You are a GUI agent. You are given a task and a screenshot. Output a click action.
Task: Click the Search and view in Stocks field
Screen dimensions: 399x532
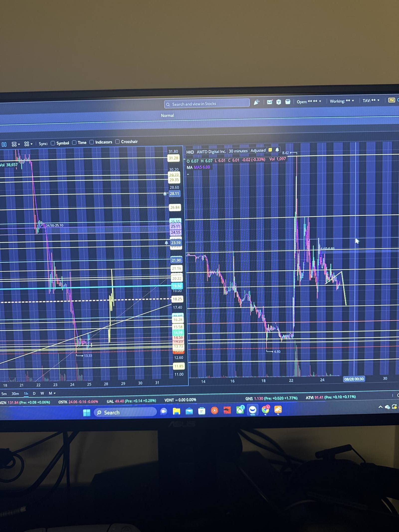click(x=207, y=104)
